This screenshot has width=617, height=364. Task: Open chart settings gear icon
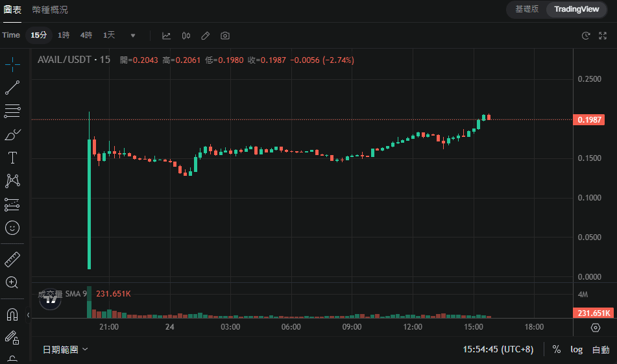(x=596, y=328)
